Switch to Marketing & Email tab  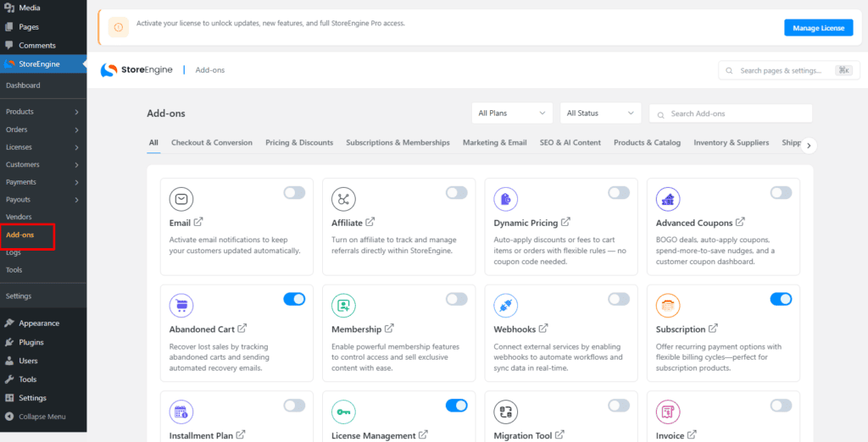[495, 143]
